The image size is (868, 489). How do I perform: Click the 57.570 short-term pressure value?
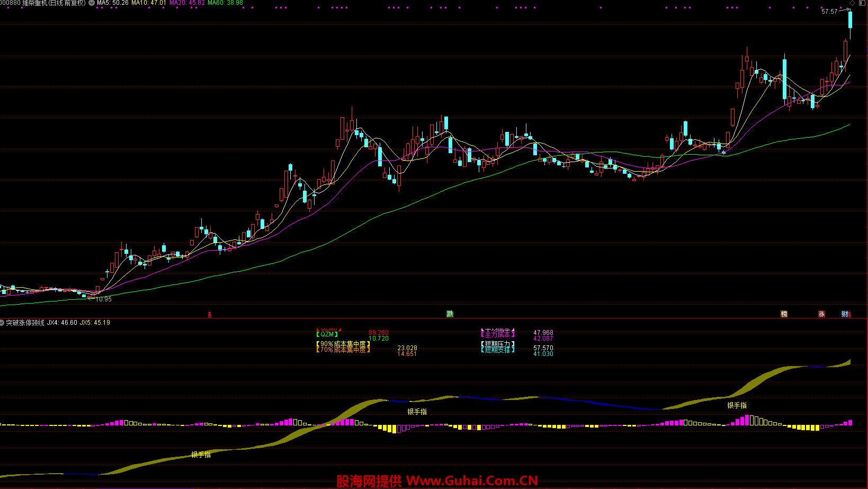[x=543, y=348]
